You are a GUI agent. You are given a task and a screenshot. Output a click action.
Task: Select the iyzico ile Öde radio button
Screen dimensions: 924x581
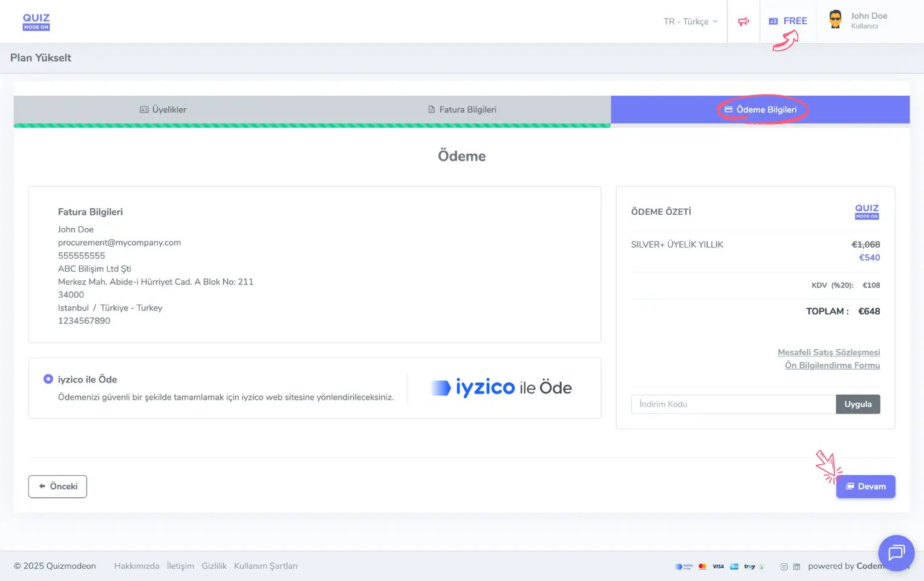click(48, 379)
